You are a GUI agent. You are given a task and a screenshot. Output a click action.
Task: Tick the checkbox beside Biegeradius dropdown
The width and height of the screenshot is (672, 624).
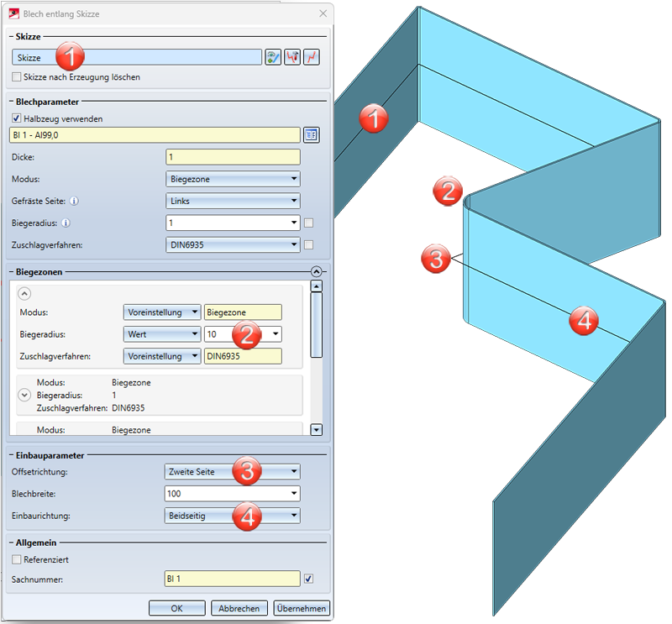[308, 223]
